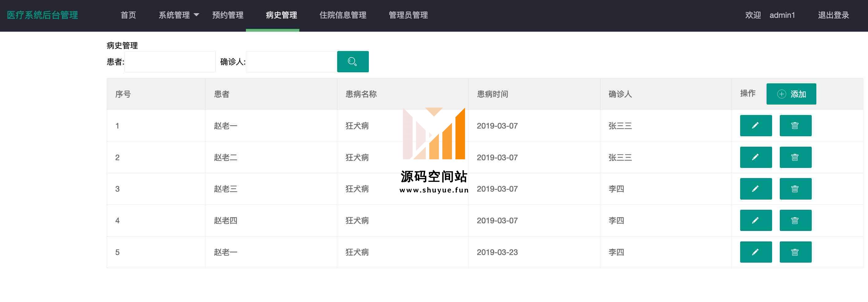Click the 确诊人 column header
The image size is (868, 302).
[x=620, y=94]
